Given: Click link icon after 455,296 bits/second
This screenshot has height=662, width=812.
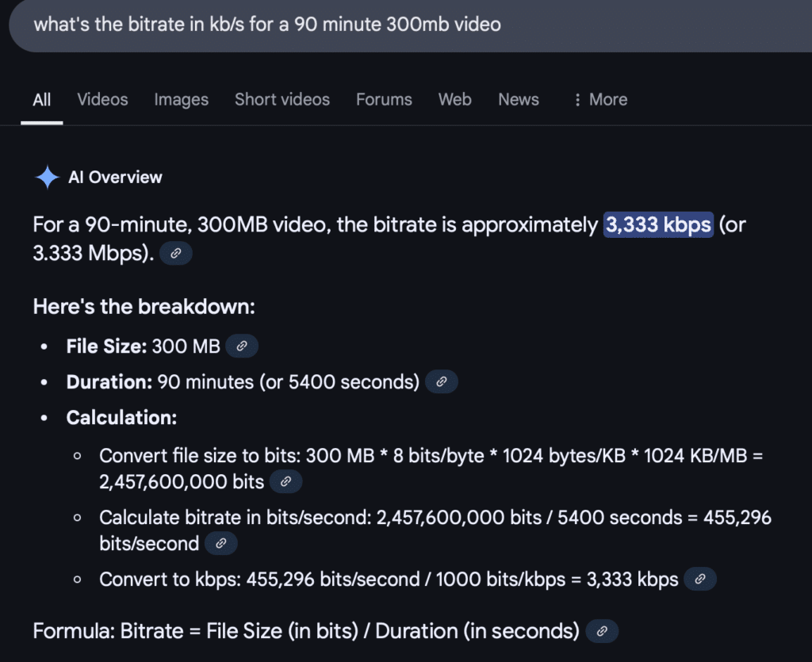Looking at the screenshot, I should point(221,543).
